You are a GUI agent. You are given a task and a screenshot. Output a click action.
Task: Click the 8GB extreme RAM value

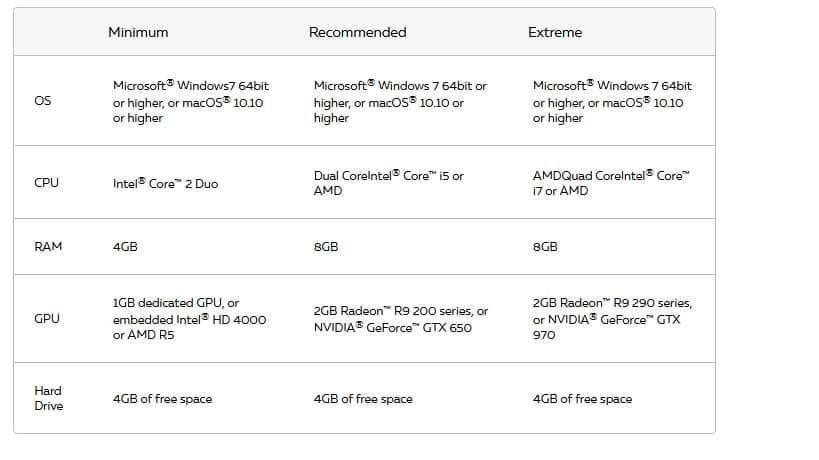click(x=545, y=246)
